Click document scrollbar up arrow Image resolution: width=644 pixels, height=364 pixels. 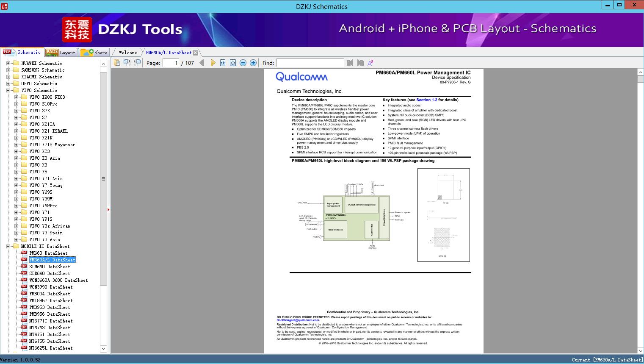640,72
